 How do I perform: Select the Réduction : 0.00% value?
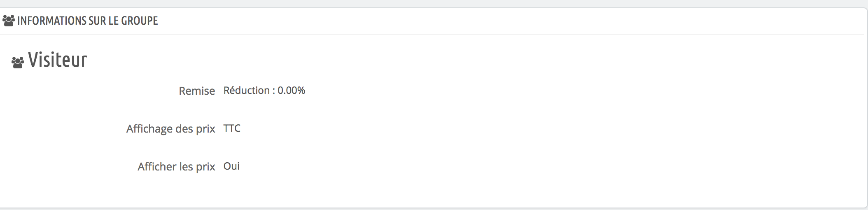click(x=264, y=90)
